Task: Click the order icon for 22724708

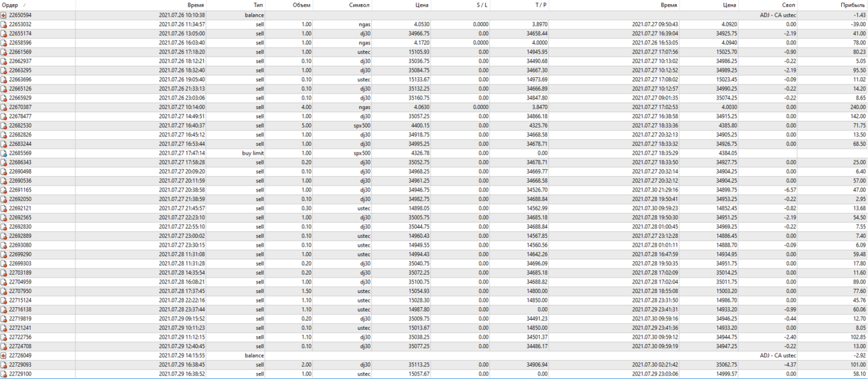Action: [3, 346]
